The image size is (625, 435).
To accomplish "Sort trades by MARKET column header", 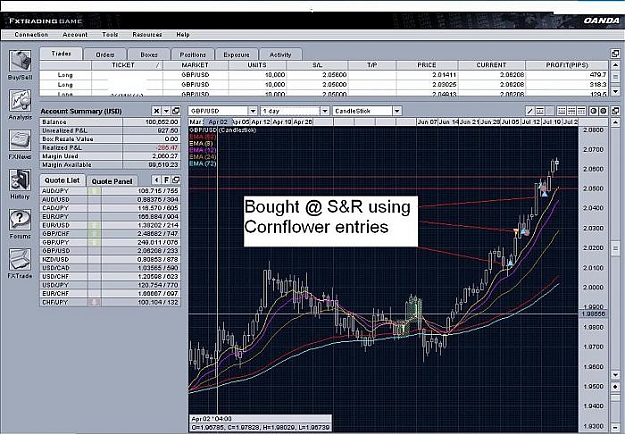I will coord(195,65).
